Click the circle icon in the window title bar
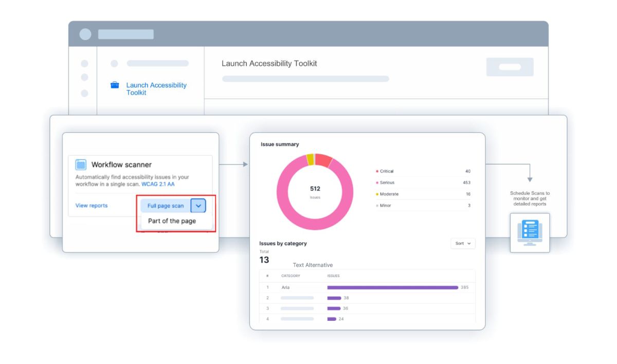 (x=85, y=34)
